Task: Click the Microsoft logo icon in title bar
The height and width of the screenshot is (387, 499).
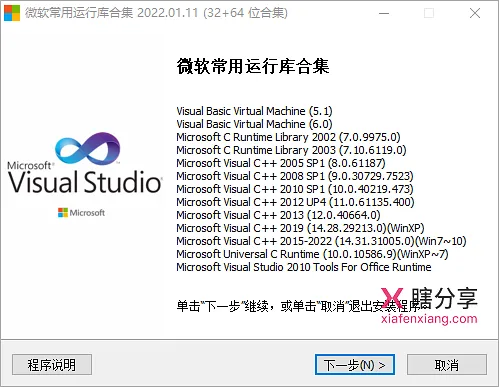Action: tap(12, 13)
